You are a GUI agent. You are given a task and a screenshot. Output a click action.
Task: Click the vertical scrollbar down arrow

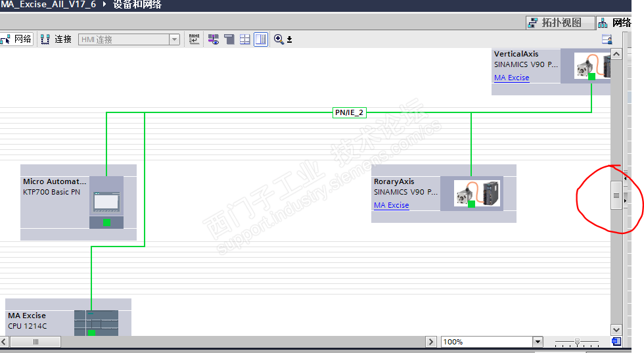coord(616,329)
